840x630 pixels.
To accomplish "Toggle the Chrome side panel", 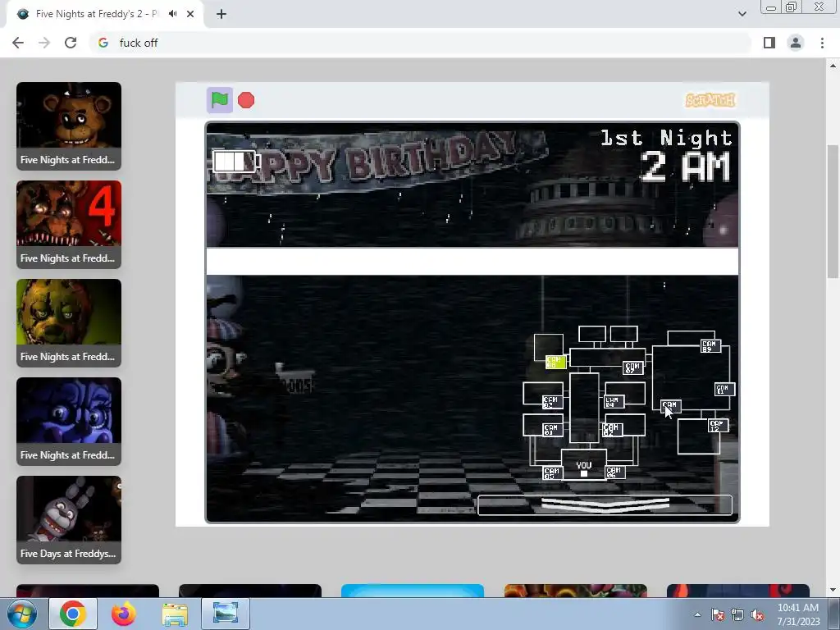I will click(769, 43).
